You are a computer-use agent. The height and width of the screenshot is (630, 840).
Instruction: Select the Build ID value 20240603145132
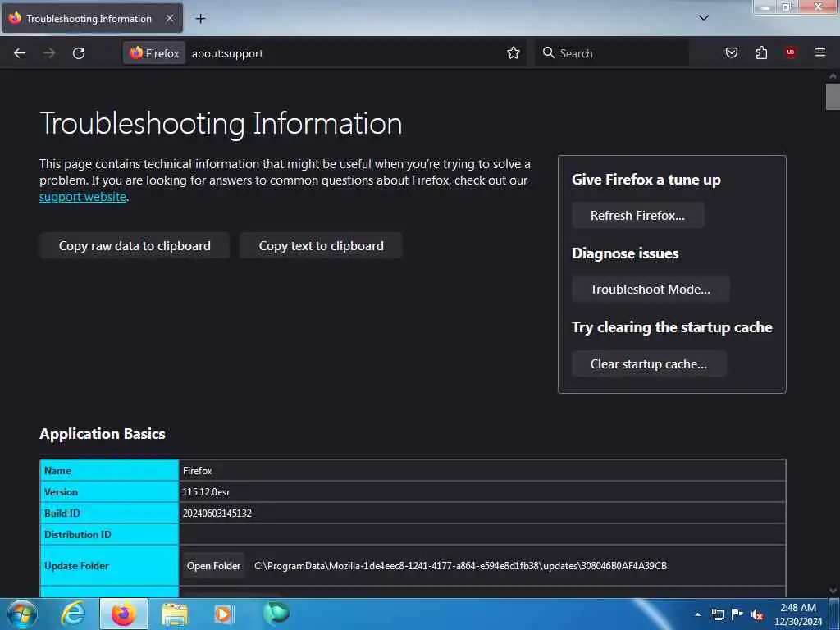pyautogui.click(x=217, y=514)
